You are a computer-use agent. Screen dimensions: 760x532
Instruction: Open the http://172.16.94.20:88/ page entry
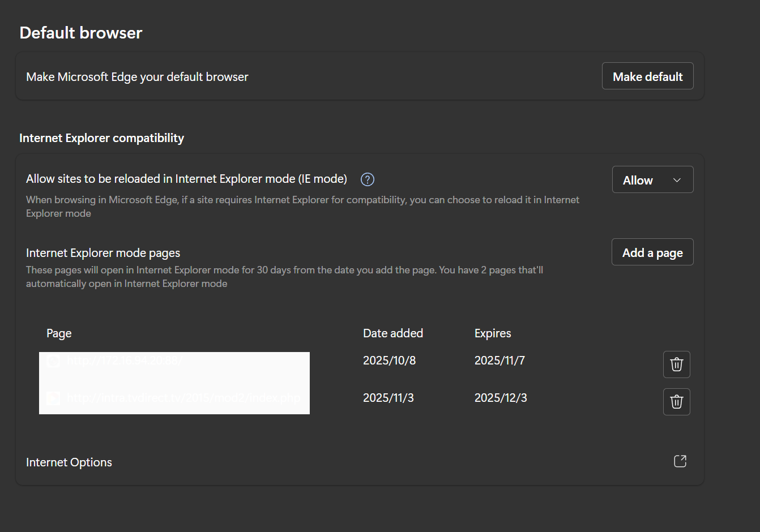pos(125,361)
